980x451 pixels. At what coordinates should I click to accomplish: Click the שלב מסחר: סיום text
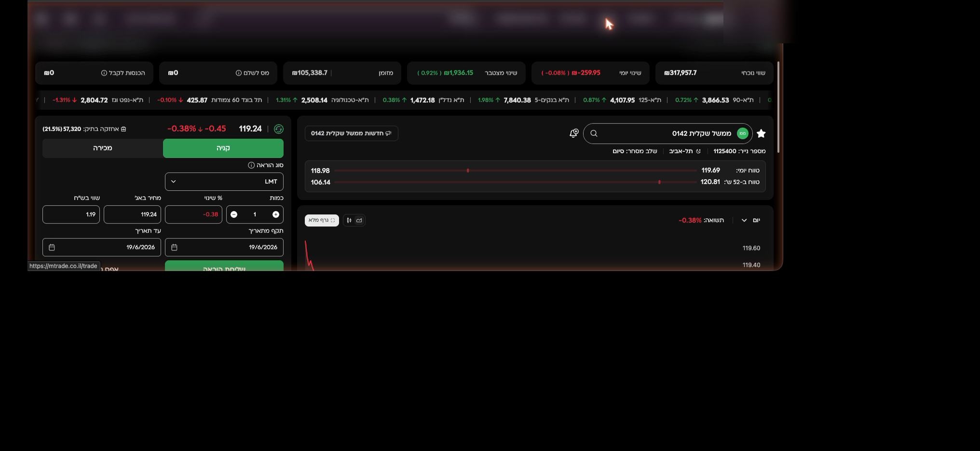click(635, 151)
